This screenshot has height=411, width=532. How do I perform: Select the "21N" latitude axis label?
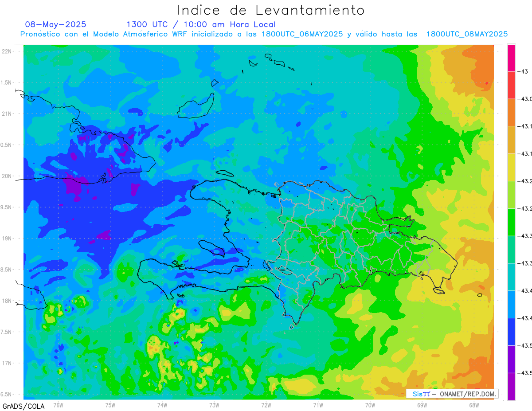[x=7, y=114]
